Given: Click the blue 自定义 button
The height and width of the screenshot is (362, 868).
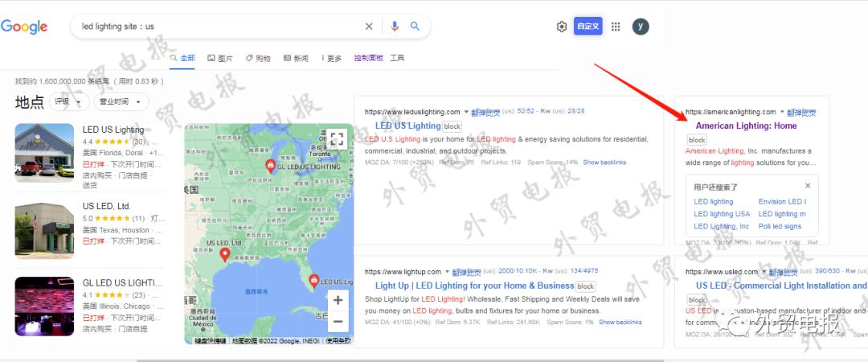Looking at the screenshot, I should click(588, 26).
